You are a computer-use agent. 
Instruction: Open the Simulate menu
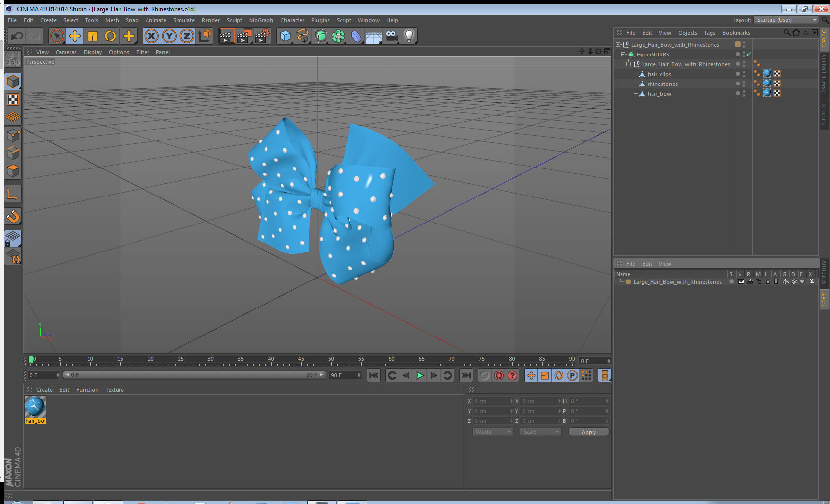(x=184, y=20)
